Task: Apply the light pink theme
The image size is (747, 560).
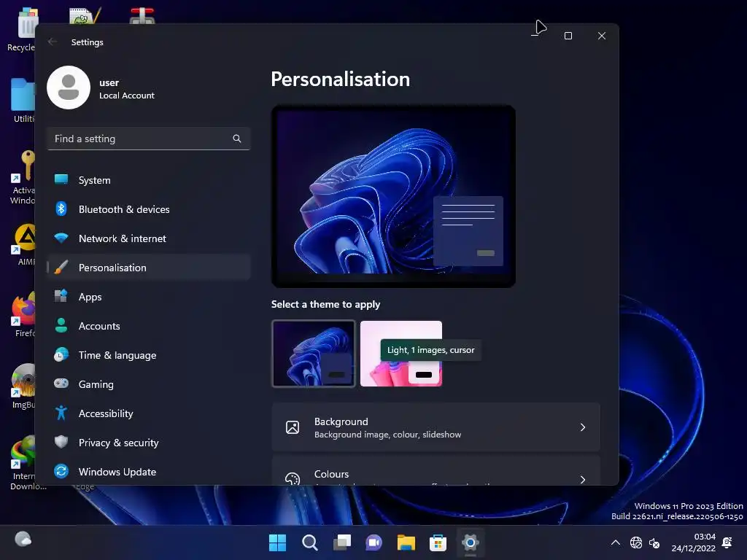Action: click(401, 354)
